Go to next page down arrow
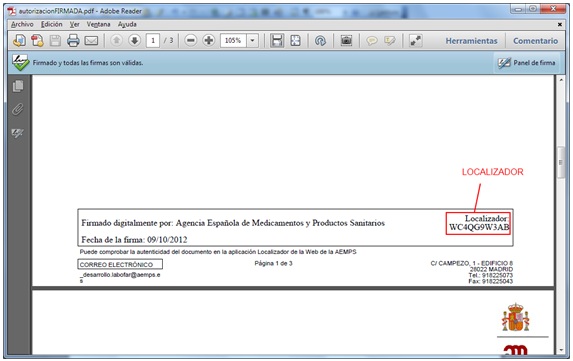The height and width of the screenshot is (361, 573). click(x=134, y=40)
